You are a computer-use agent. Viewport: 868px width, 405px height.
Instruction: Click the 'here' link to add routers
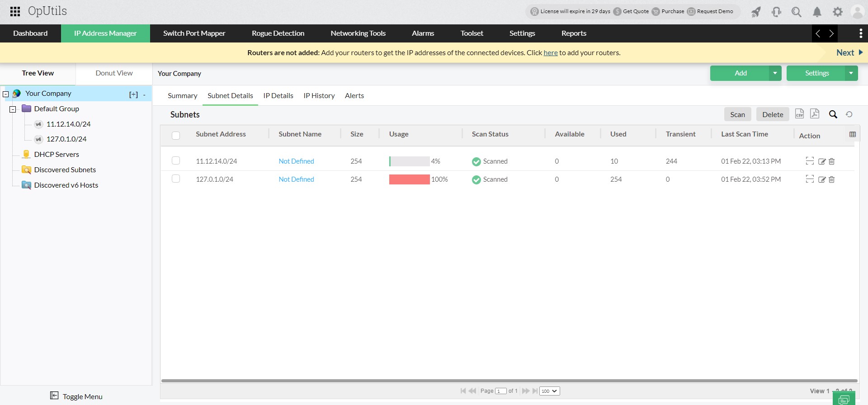pyautogui.click(x=551, y=53)
